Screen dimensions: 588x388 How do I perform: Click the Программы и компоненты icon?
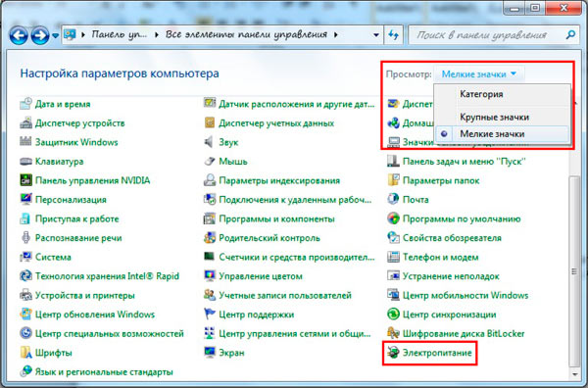210,218
